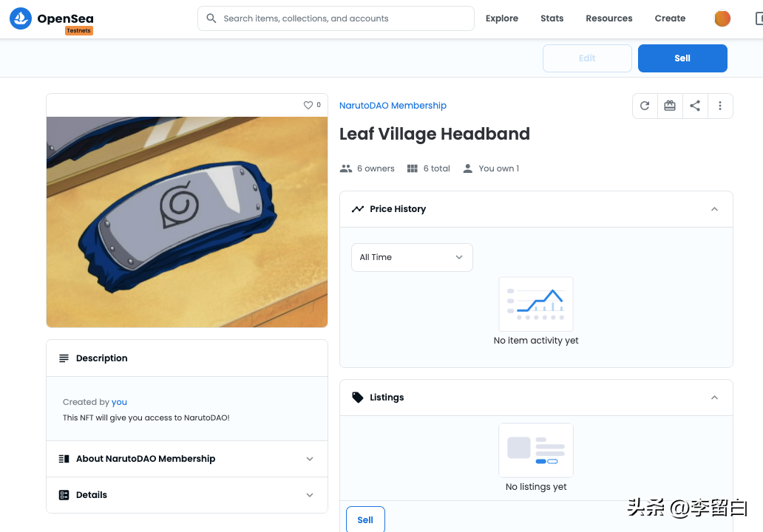Open the three-dot more options menu
This screenshot has height=532, width=763.
tap(720, 106)
